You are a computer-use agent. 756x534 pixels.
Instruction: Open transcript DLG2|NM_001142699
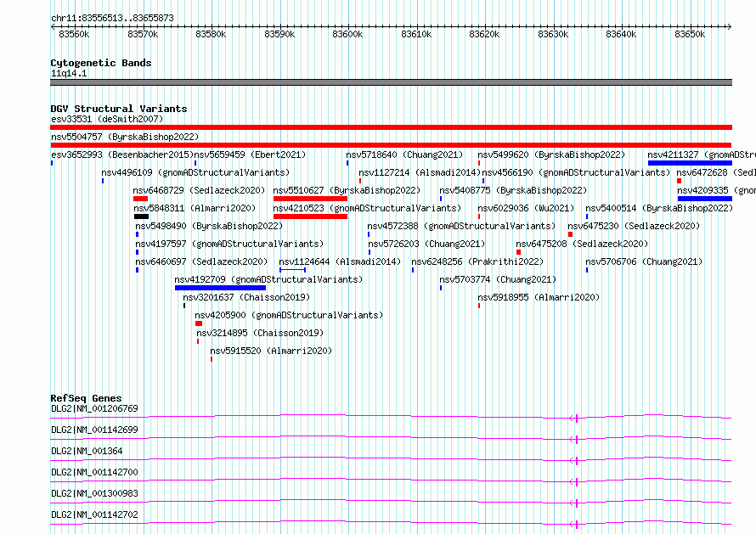tap(94, 430)
